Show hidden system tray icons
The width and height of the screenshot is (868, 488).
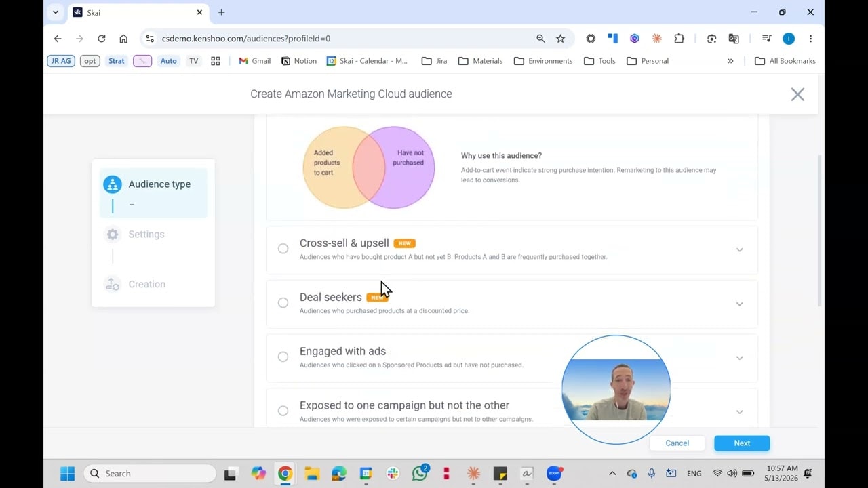tap(612, 474)
